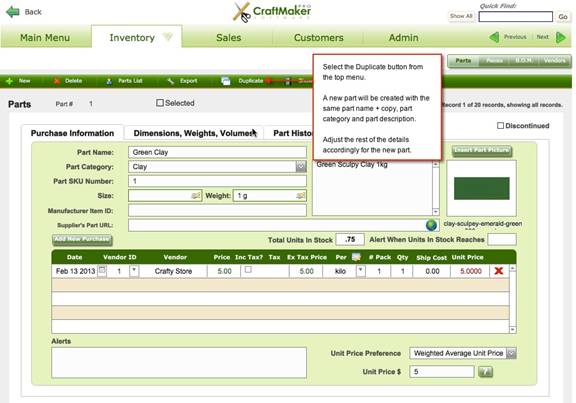Image resolution: width=576 pixels, height=403 pixels.
Task: Click the red X to delete the purchase row
Action: pos(498,271)
